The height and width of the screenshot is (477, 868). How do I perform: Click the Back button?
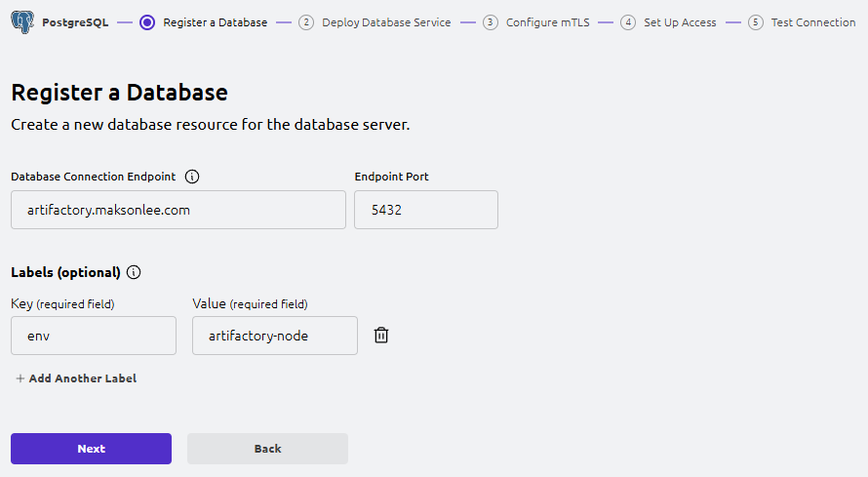267,449
